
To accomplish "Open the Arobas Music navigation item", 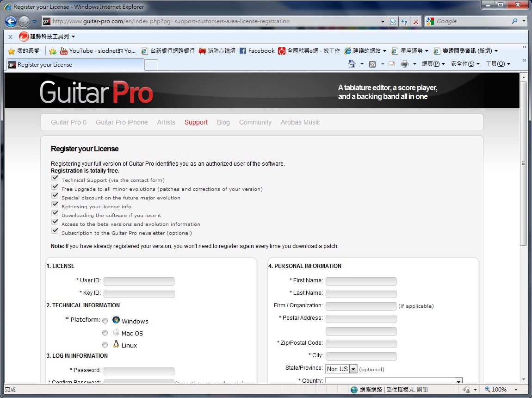I will pyautogui.click(x=300, y=122).
